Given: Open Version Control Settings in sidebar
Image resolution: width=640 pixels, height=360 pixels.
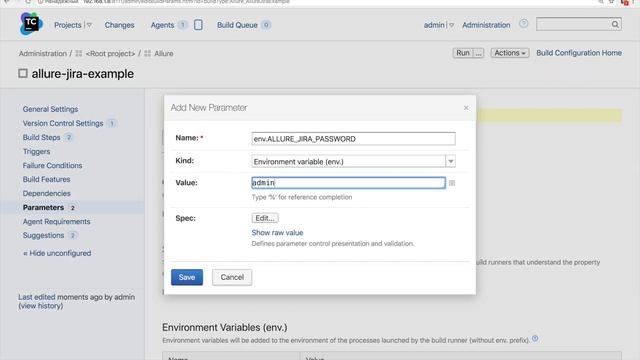Looking at the screenshot, I should point(63,123).
